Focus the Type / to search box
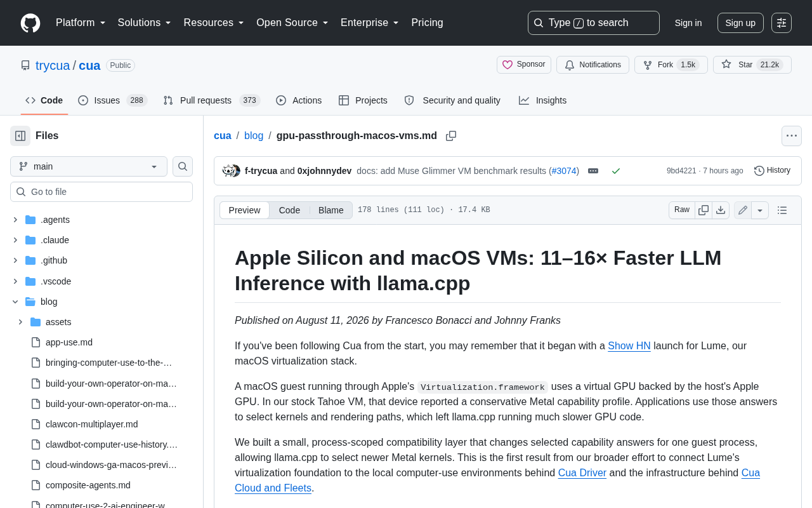Screen dimensions: 812x508 [x=594, y=23]
